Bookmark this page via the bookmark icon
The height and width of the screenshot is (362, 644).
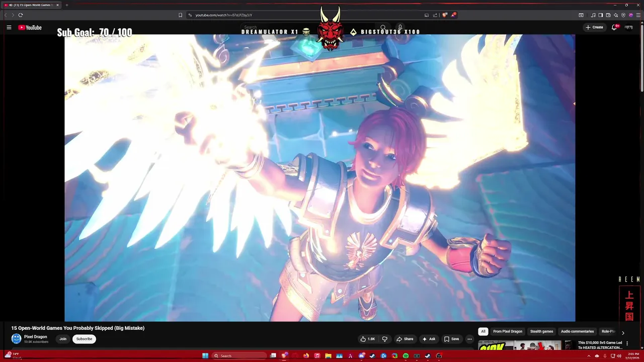(181, 15)
